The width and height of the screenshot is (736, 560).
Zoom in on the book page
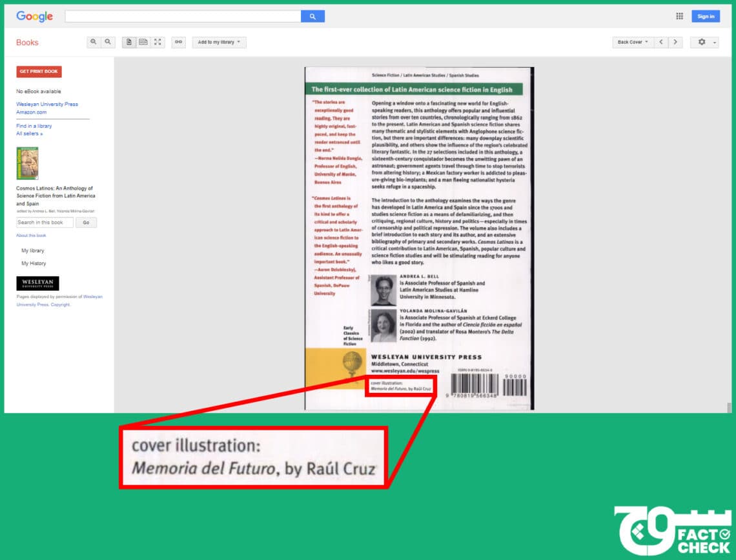click(x=94, y=42)
